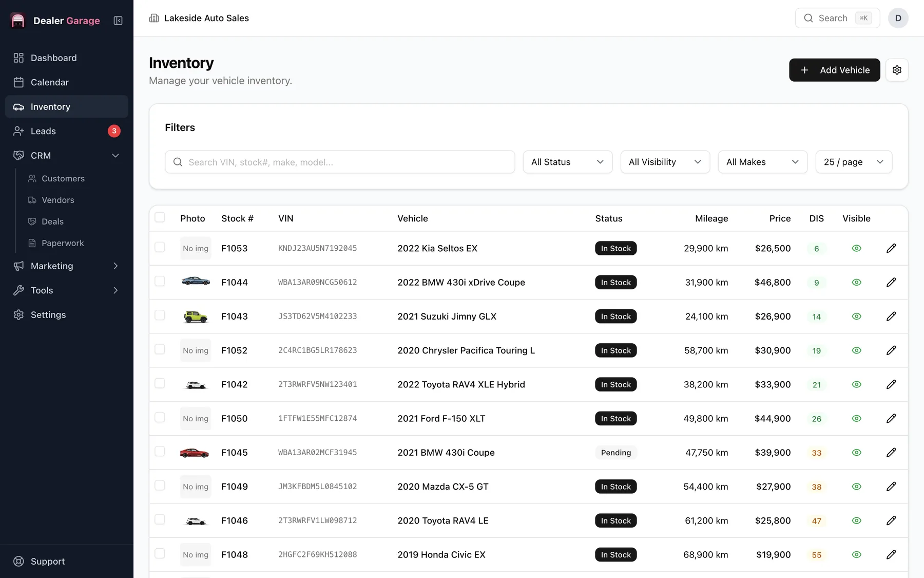Edit the 2022 Toyota RAV4 XLE Hybrid row
Image resolution: width=924 pixels, height=578 pixels.
[x=891, y=384]
